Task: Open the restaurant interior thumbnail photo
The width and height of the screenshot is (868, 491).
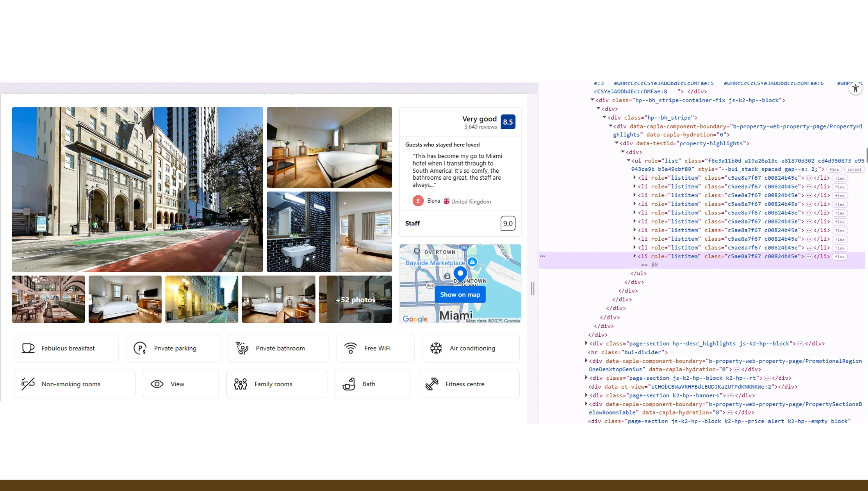Action: tap(48, 299)
